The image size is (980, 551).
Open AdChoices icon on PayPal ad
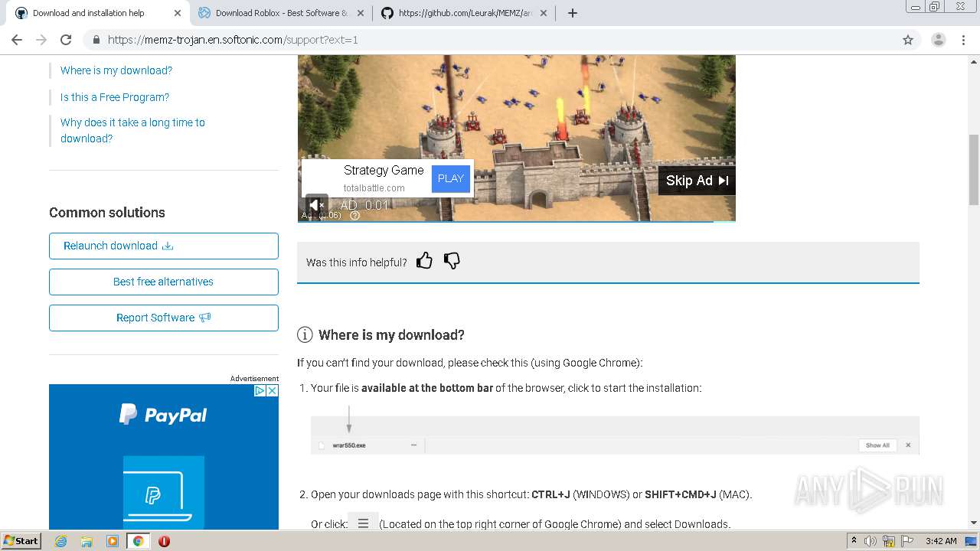click(260, 390)
